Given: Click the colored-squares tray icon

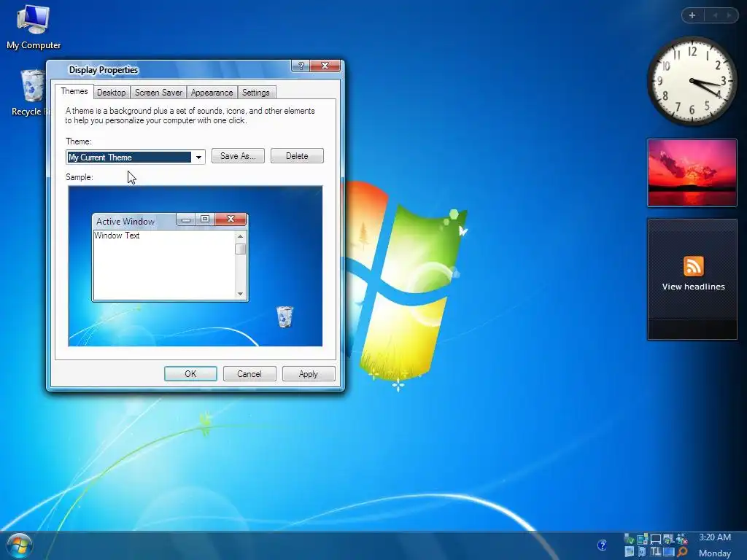Looking at the screenshot, I should 642,539.
